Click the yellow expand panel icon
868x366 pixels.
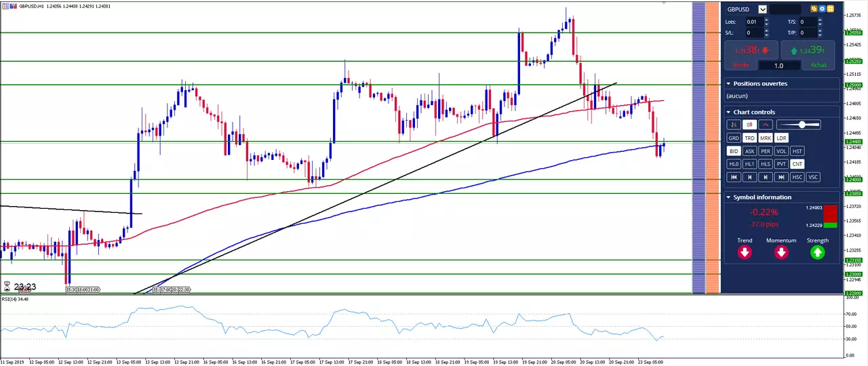(830, 9)
